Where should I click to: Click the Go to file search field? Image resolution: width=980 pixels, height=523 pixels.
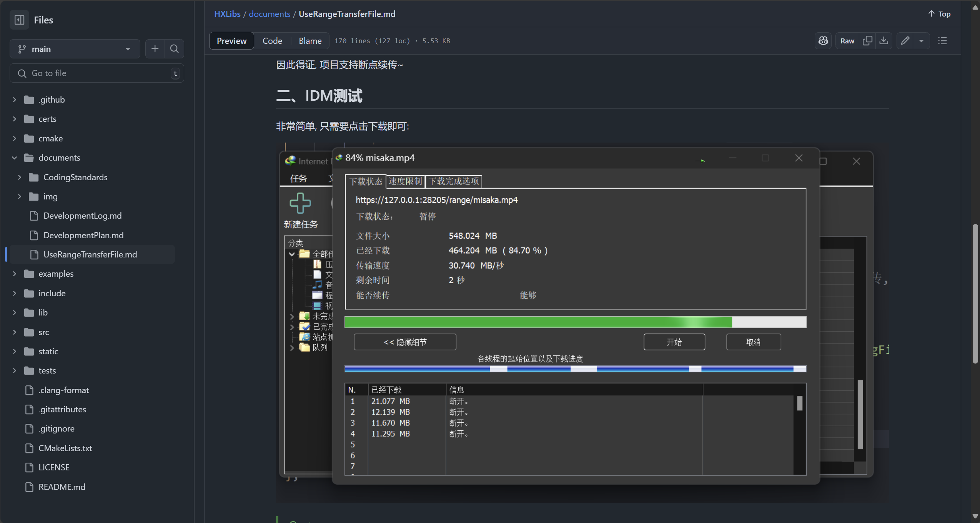96,73
